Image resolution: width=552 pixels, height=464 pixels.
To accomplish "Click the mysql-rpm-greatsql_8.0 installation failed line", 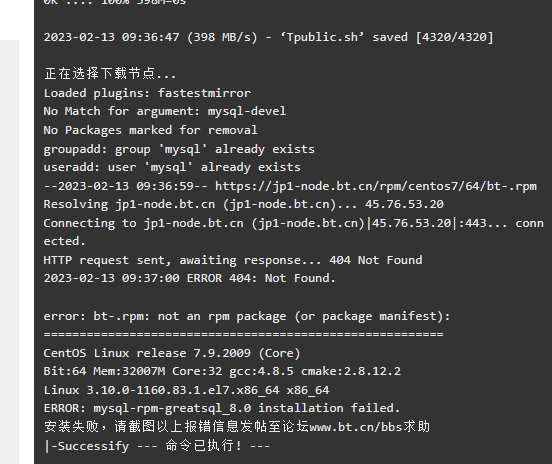I will (222, 408).
